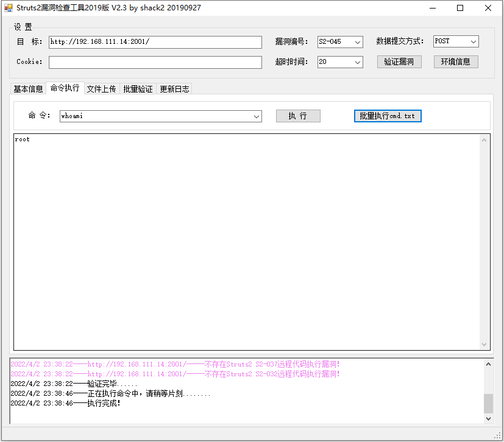Click the 环境信息 button

[x=456, y=61]
